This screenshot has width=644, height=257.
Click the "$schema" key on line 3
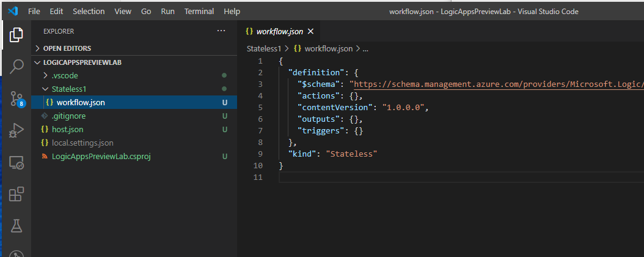(319, 84)
